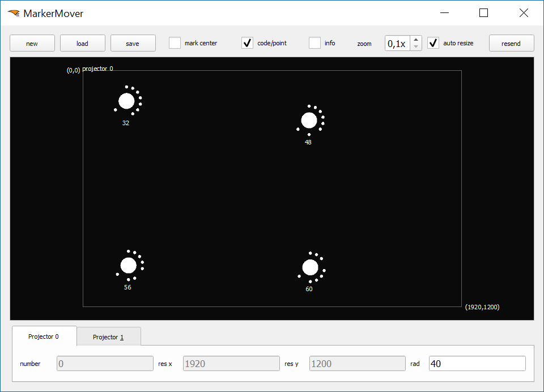Increase zoom with the up arrow
This screenshot has height=392, width=544.
point(416,40)
